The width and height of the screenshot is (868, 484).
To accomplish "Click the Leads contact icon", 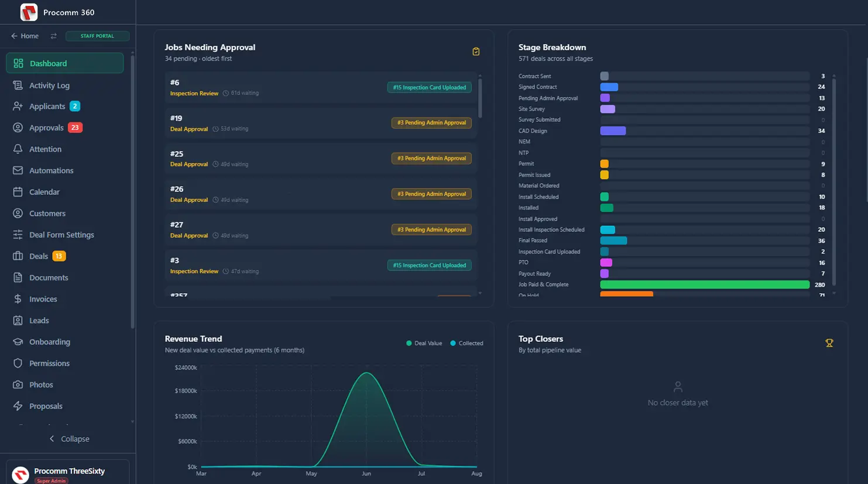I will [18, 321].
